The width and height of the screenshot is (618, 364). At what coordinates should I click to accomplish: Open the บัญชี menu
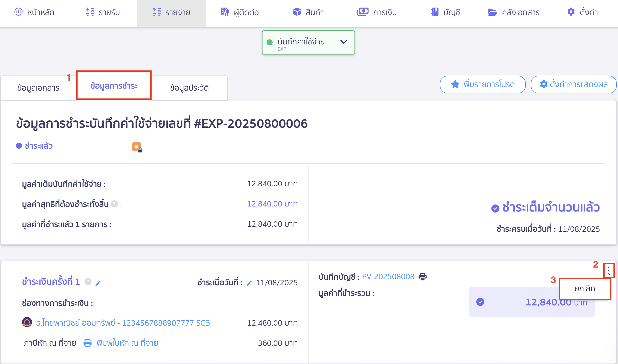[445, 12]
